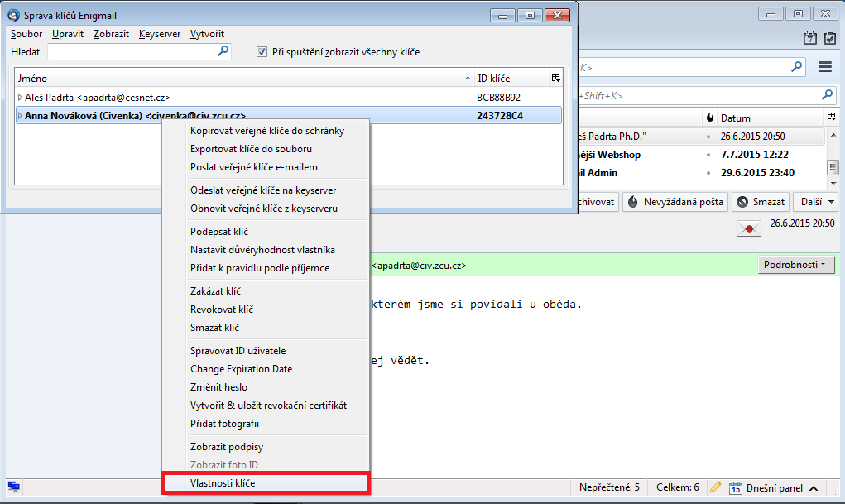
Task: Click message list scrollbar up arrow
Action: click(x=833, y=134)
